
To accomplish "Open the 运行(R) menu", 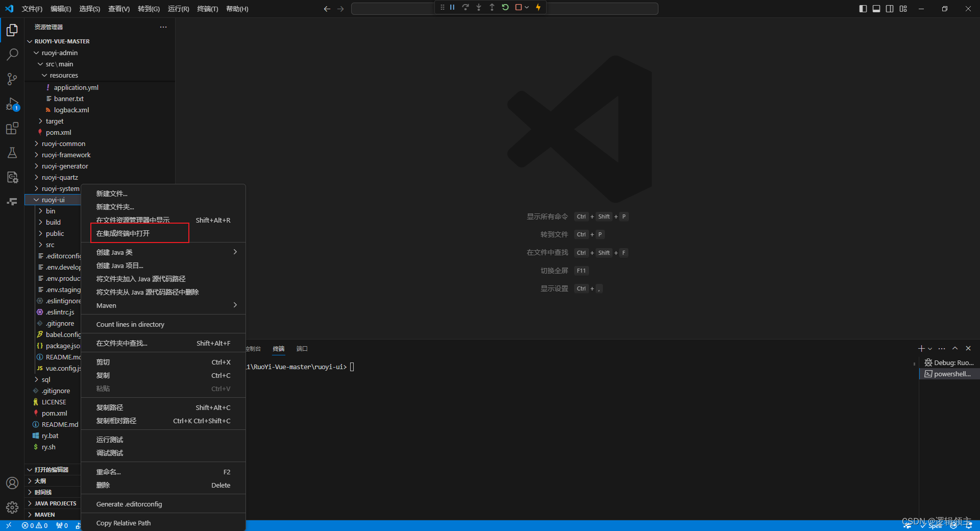I will (178, 9).
